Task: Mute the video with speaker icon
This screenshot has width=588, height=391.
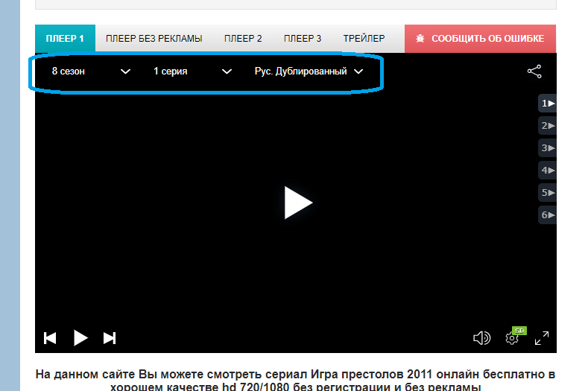Action: tap(481, 338)
